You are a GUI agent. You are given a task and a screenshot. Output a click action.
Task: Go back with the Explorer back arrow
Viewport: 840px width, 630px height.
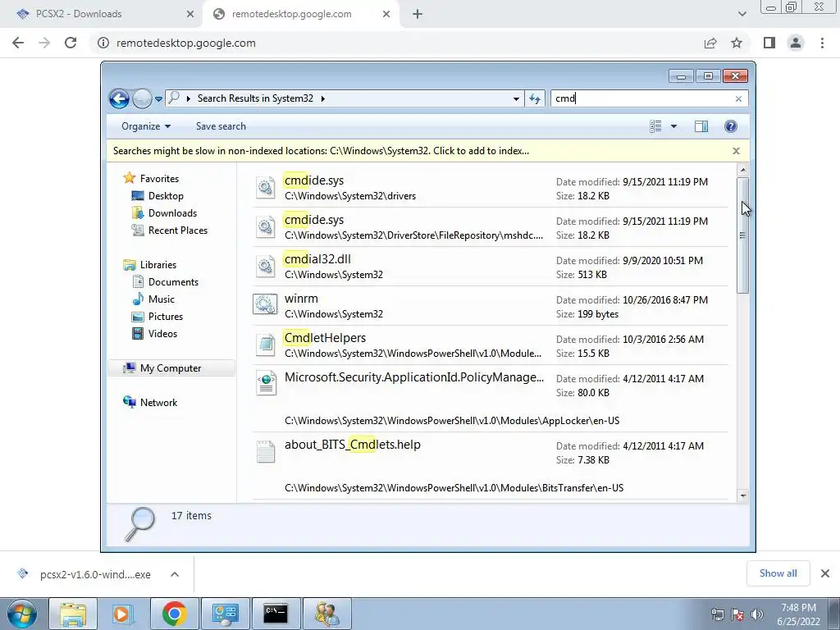pyautogui.click(x=119, y=98)
